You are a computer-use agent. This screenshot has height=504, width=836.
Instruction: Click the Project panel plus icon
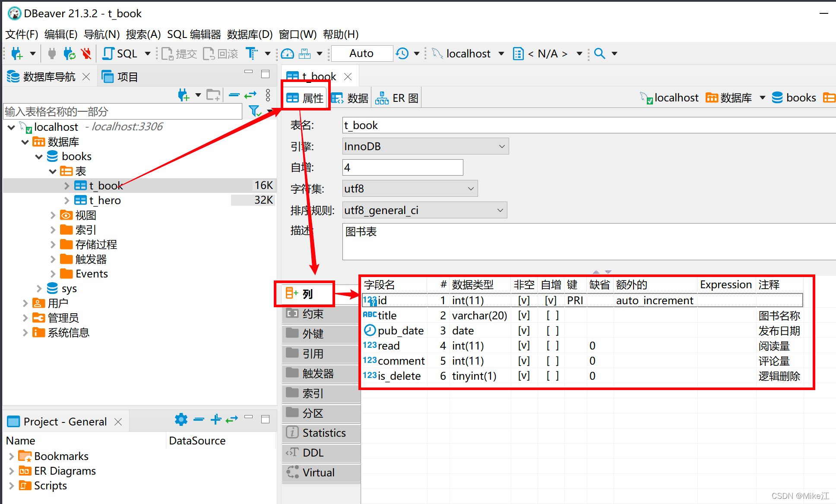[216, 419]
